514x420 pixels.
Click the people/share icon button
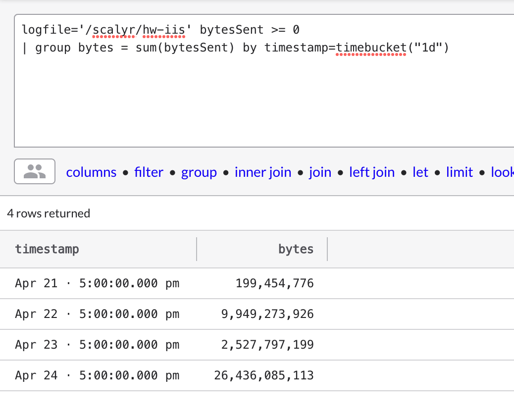(35, 171)
